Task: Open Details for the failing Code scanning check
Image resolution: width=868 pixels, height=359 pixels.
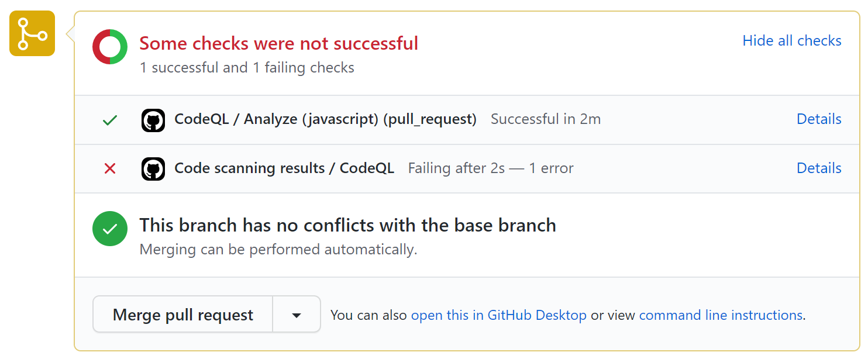Action: (x=818, y=168)
